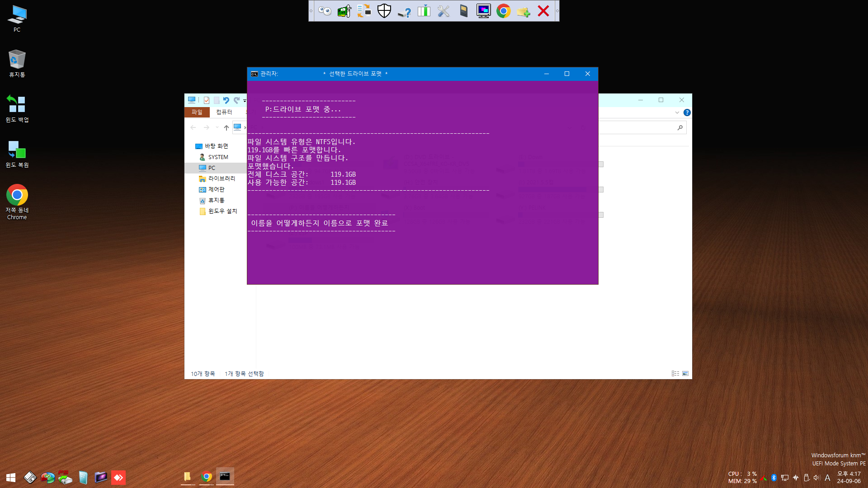This screenshot has width=868, height=488.
Task: Open the PC desktop icon
Action: click(x=17, y=19)
